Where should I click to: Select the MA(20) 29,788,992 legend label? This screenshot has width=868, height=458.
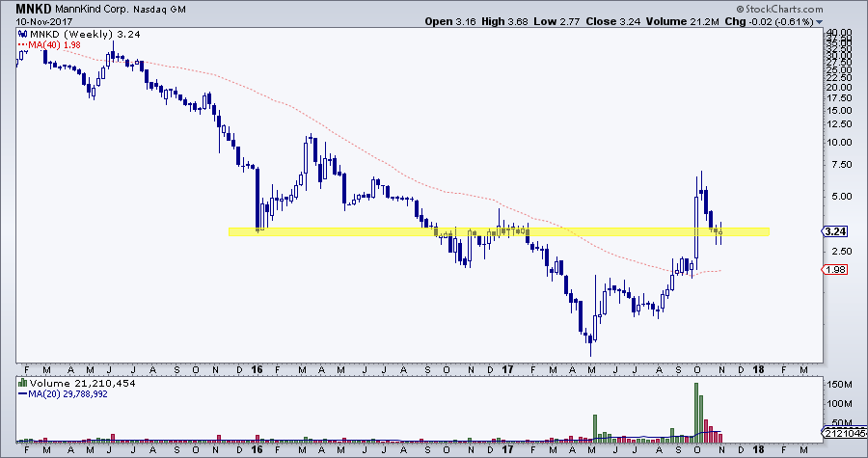(68, 394)
